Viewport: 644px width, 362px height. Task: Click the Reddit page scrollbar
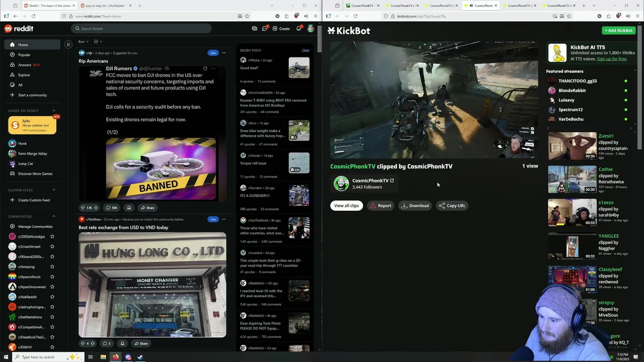(x=319, y=38)
